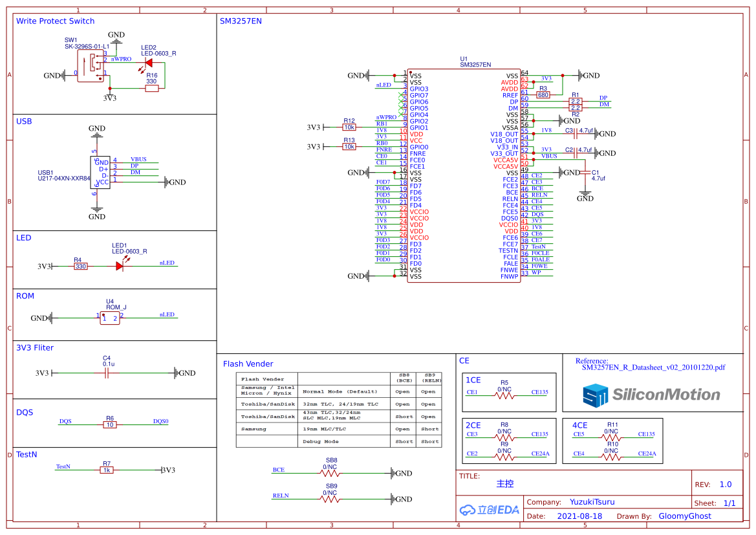Click resistor R7 (1k) in TestN section
This screenshot has width=756, height=535.
tap(107, 470)
